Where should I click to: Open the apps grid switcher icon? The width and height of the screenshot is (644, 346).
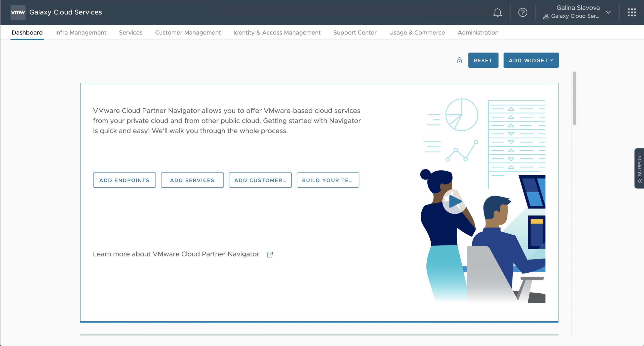coord(631,12)
